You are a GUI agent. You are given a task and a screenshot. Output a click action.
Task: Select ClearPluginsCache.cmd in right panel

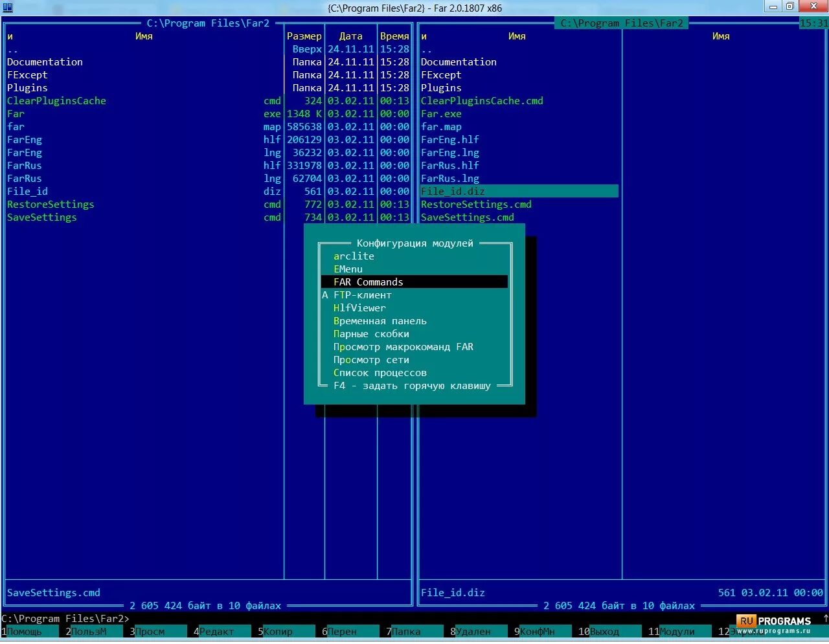[x=482, y=101]
